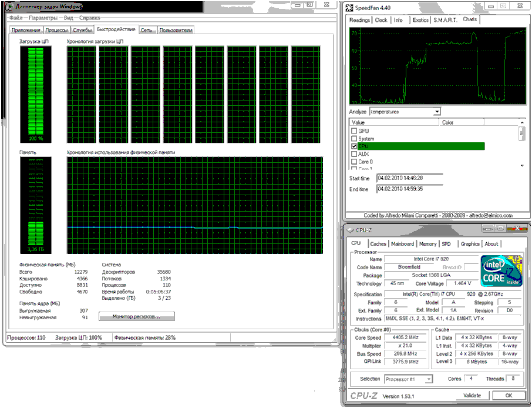532x408 pixels.
Task: Click the OK button in CPU-Z
Action: (x=509, y=396)
